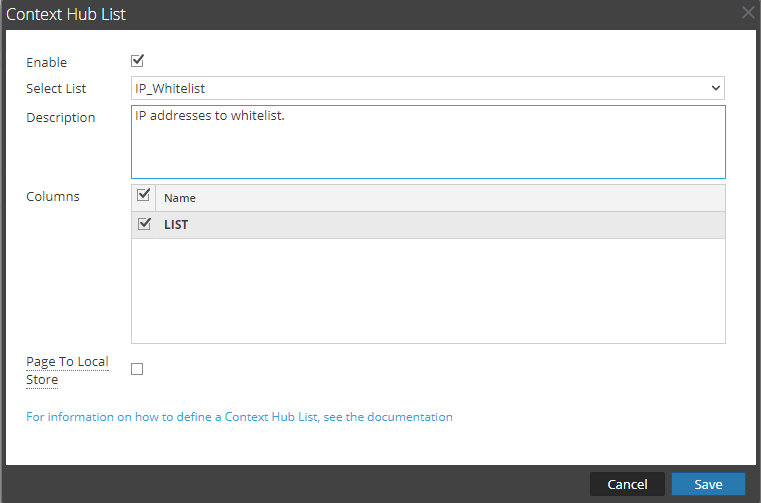Enable the Page To Local Store checkbox
The image size is (761, 503).
[x=138, y=369]
